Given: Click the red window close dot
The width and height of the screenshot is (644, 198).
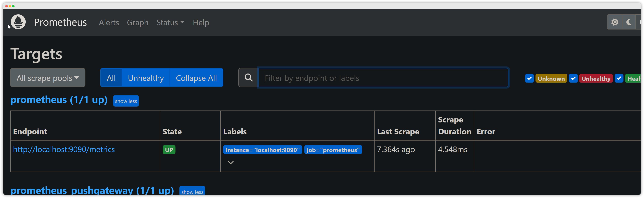Looking at the screenshot, I should [x=6, y=6].
